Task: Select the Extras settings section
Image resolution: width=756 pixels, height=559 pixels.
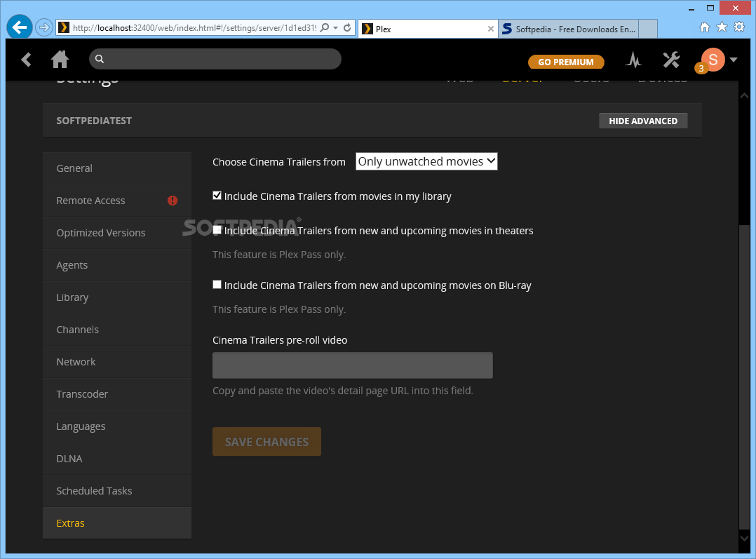Action: click(x=117, y=523)
